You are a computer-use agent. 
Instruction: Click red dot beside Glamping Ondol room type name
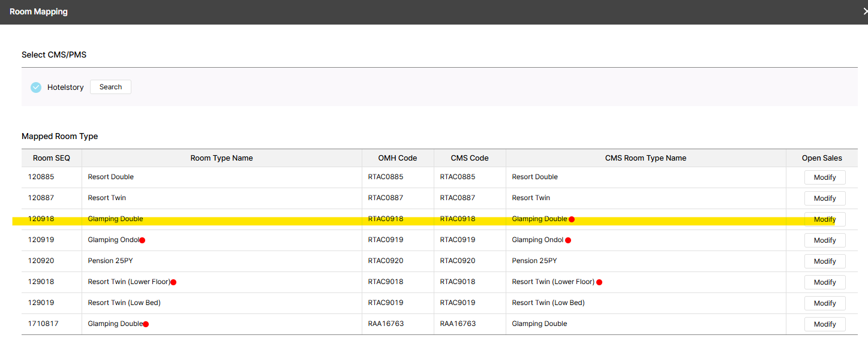[x=142, y=240]
